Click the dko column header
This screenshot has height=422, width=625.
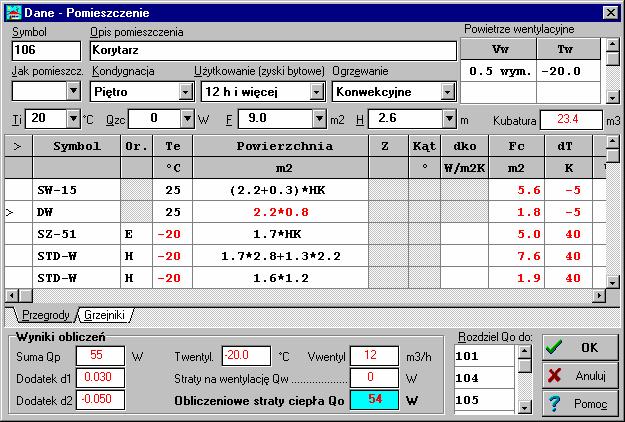click(x=464, y=146)
